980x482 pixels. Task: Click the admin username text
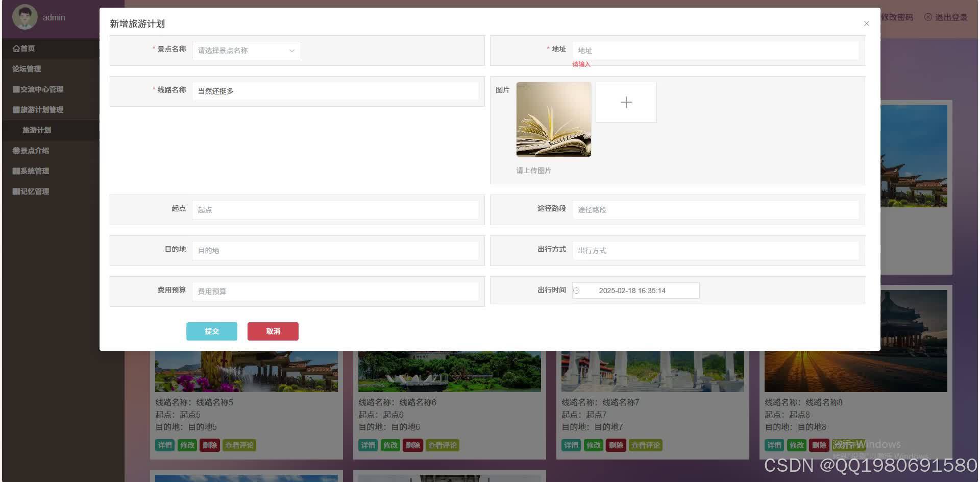[x=54, y=17]
